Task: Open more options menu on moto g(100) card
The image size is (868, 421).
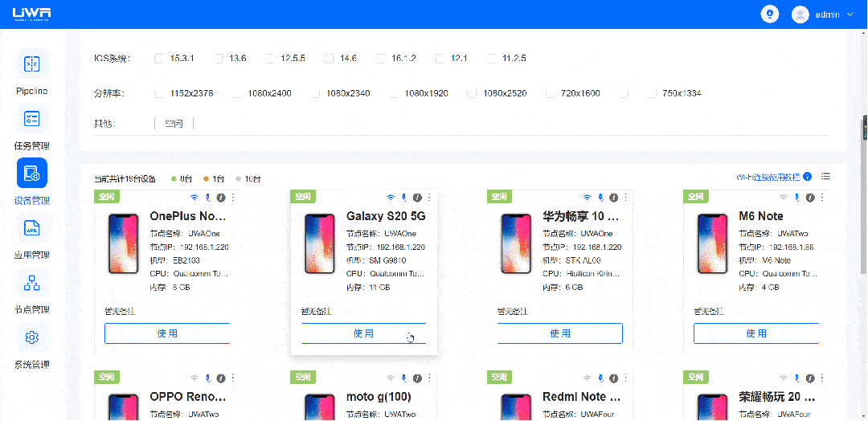Action: pos(429,378)
